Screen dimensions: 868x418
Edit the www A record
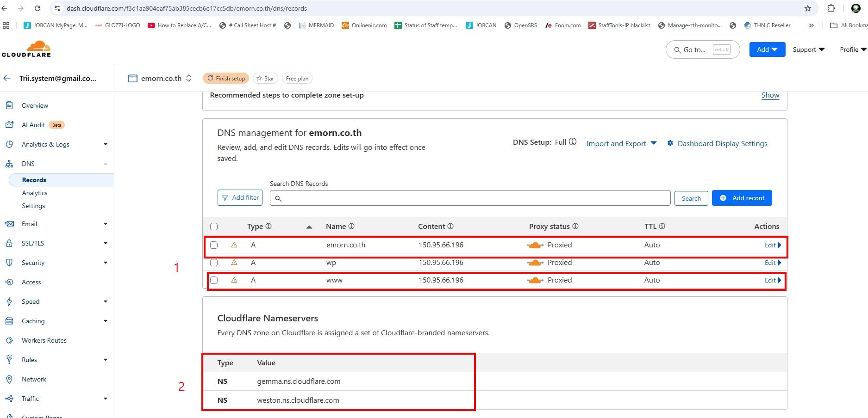click(773, 280)
